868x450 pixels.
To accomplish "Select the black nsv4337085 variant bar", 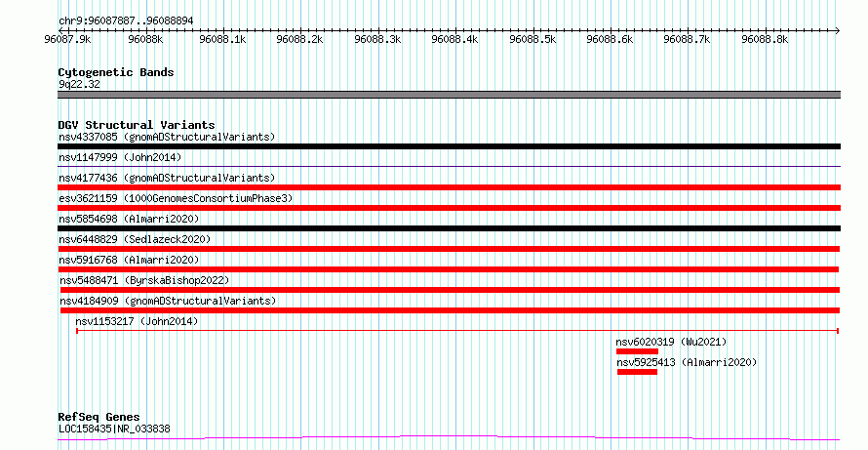I will [x=449, y=146].
